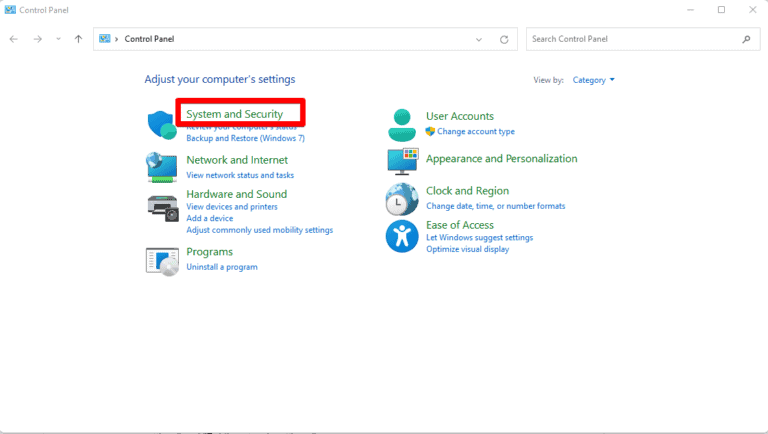Viewport: 768px width, 434px height.
Task: Select View network status and tasks
Action: (x=240, y=175)
